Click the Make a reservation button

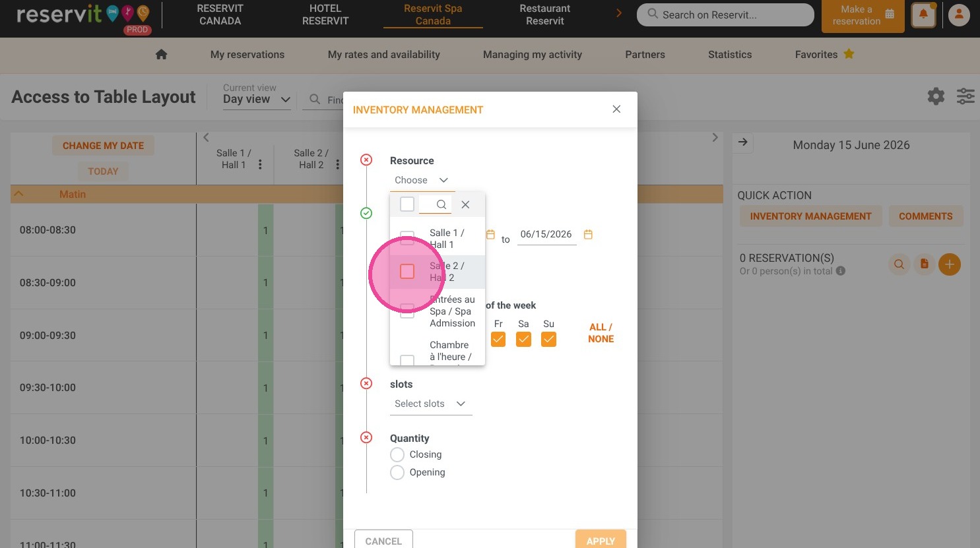(864, 16)
